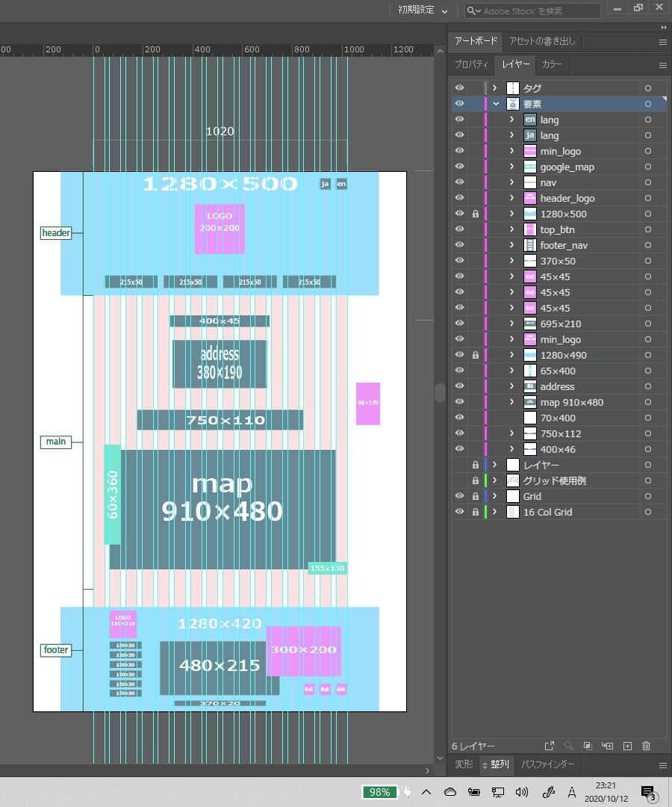Click the taskbar clock showing 23:21
The image size is (672, 807).
(606, 792)
